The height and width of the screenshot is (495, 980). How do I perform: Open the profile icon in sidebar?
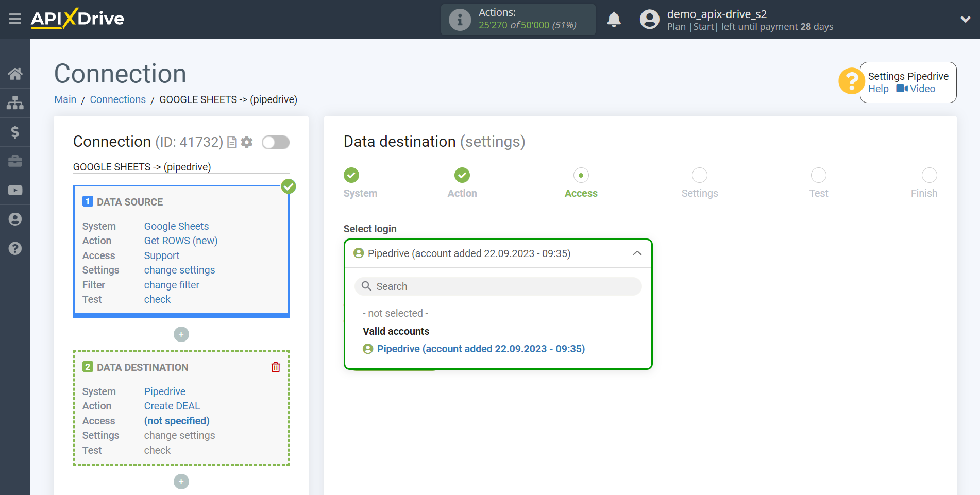click(x=15, y=219)
